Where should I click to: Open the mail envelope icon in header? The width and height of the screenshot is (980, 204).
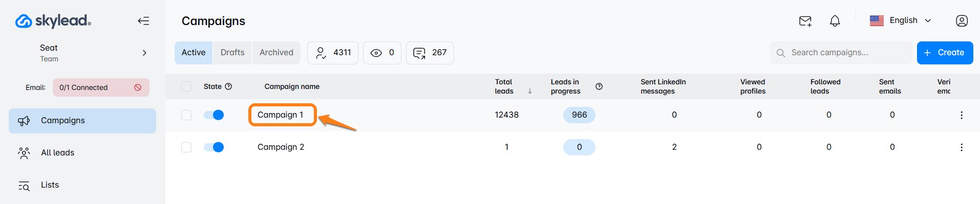[805, 21]
